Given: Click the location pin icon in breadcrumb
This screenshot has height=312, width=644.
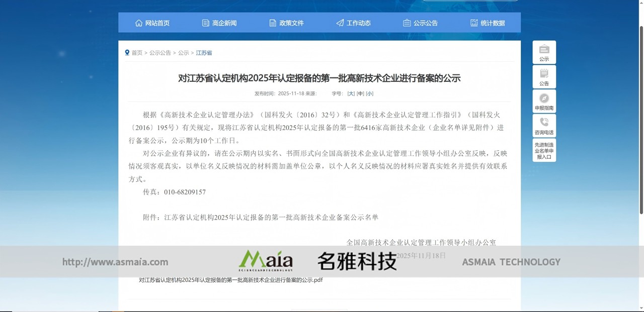Looking at the screenshot, I should click(127, 52).
